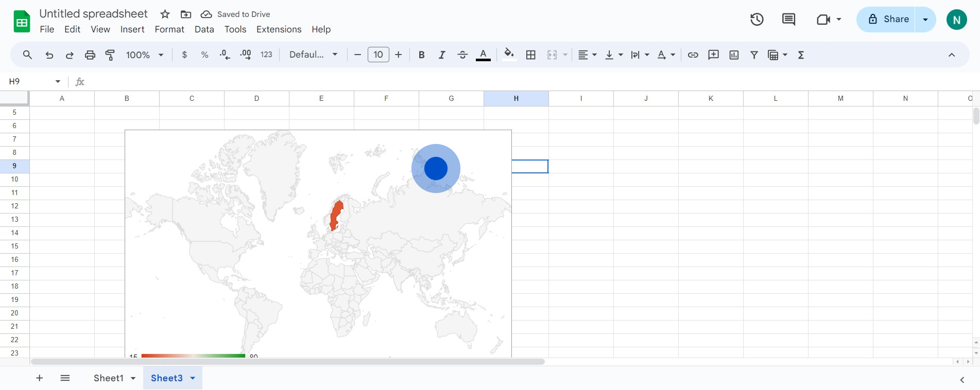Screen dimensions: 980x390
Task: Expand the table views dropdown arrow
Action: tap(785, 55)
